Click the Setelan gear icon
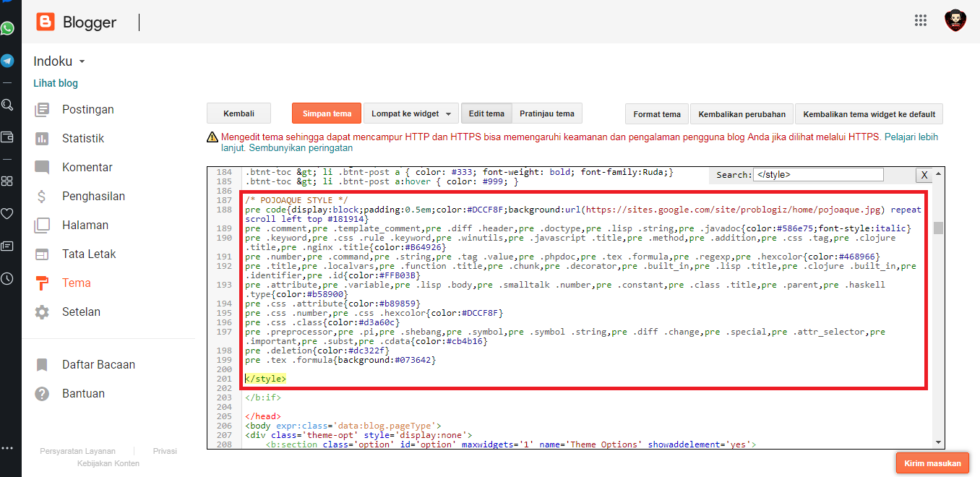Screen dimensions: 980x477 point(42,312)
